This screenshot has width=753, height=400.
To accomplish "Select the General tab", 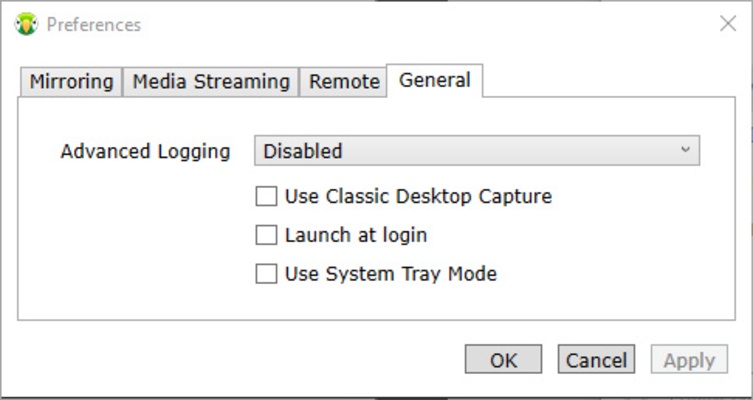I will click(x=434, y=80).
